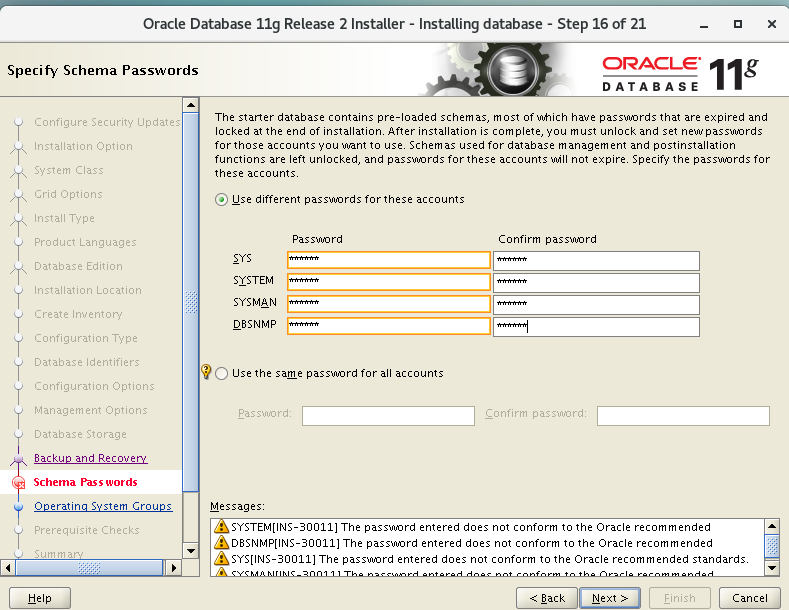Click sidebar horizontal scrollbar right arrow
The height and width of the screenshot is (610, 789).
(174, 568)
